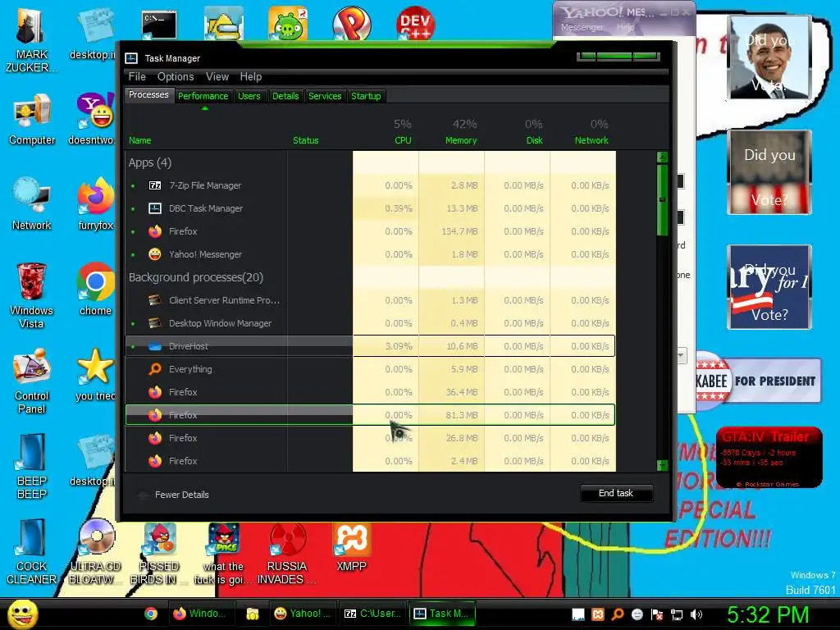840x630 pixels.
Task: Select the Firefox row using 81.3 MB
Action: tap(370, 415)
